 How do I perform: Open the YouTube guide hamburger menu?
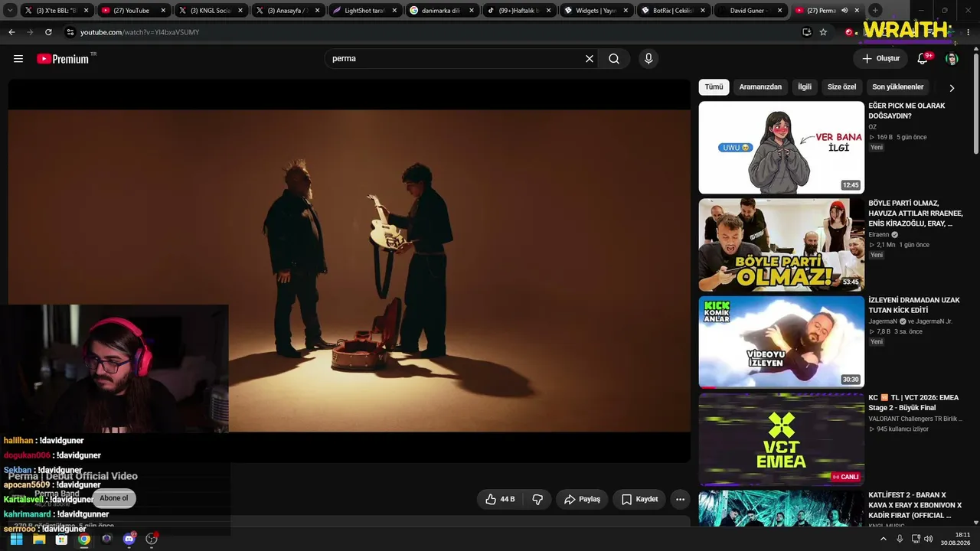pos(18,59)
